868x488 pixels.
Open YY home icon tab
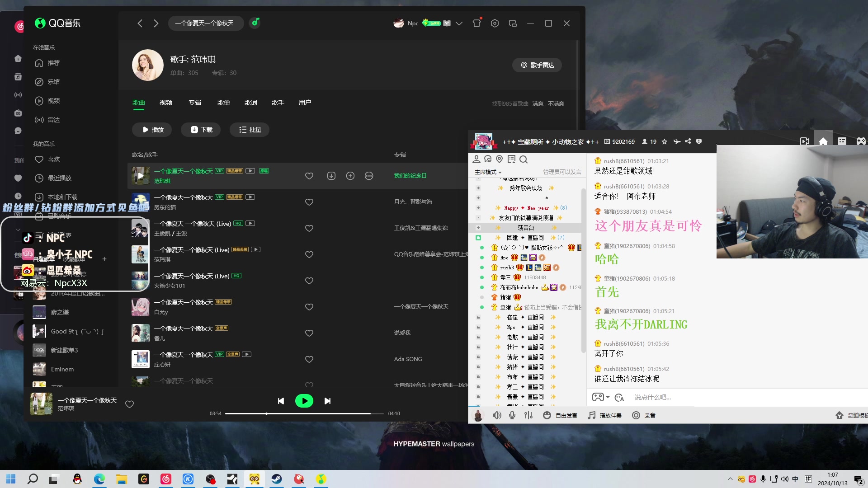point(823,141)
